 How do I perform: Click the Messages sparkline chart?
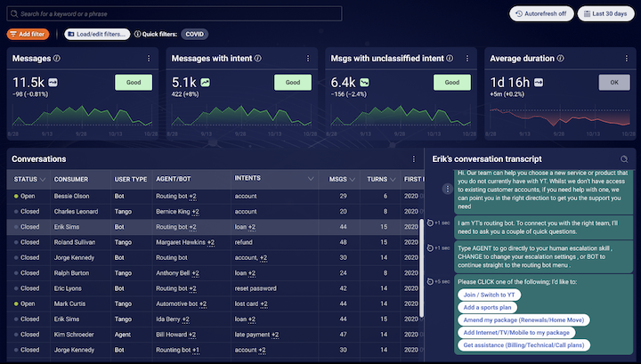click(82, 115)
